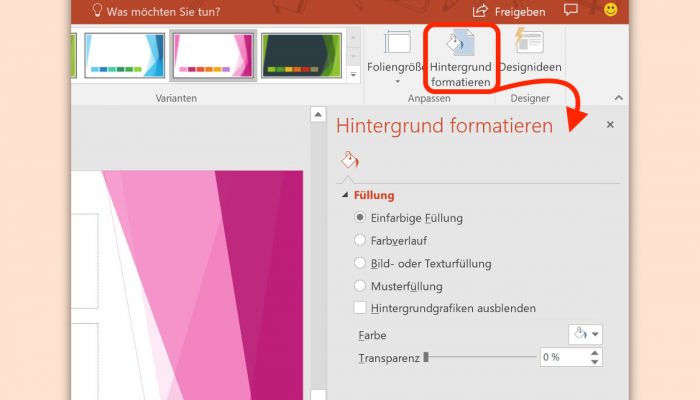This screenshot has height=400, width=700.
Task: Click the 'Was möchten Sie tun?' search field
Action: tap(163, 12)
